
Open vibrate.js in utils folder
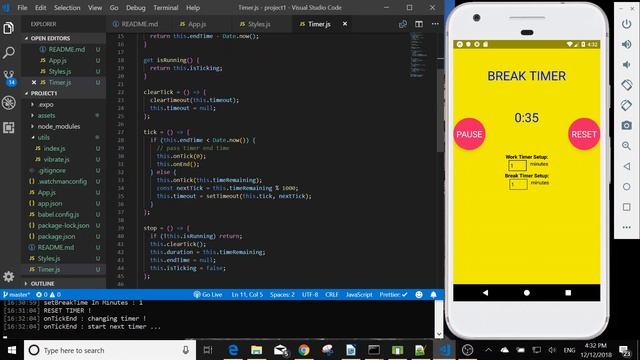pos(64,160)
